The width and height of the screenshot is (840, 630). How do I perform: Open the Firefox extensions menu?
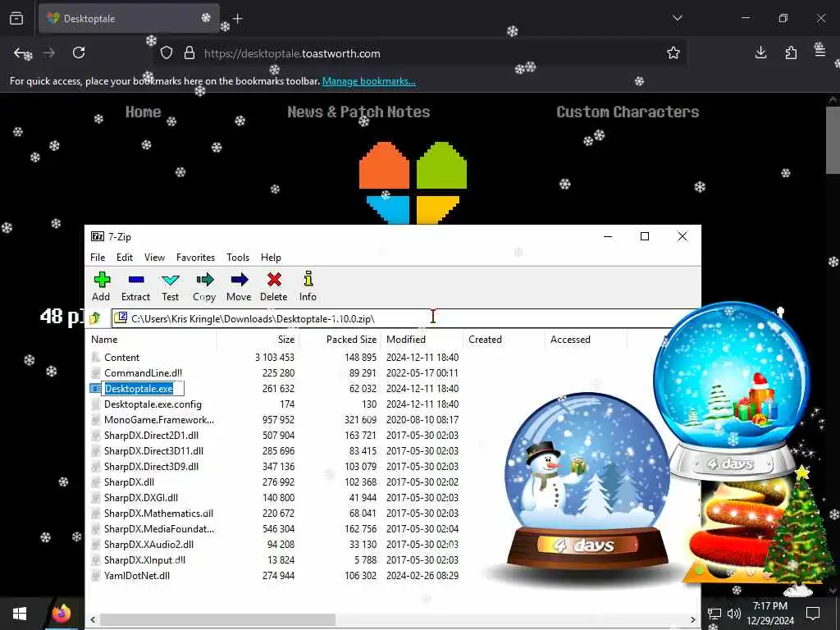click(x=791, y=52)
